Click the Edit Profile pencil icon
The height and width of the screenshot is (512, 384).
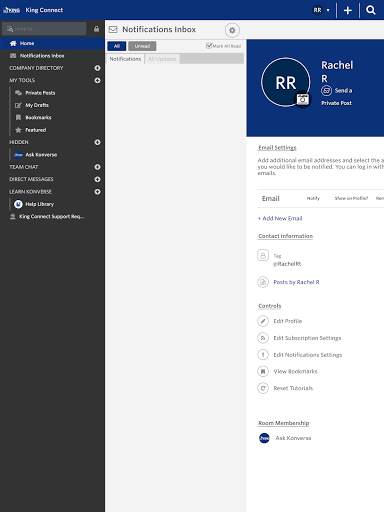263,321
